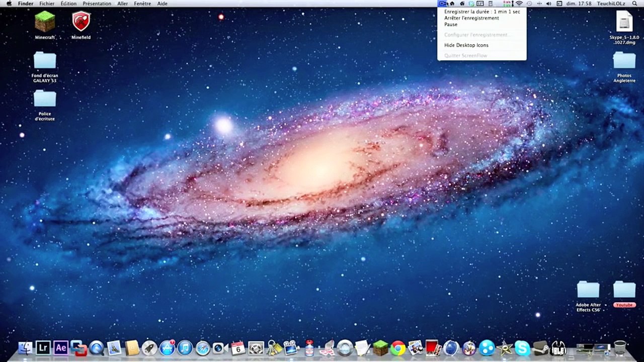The image size is (644, 362).
Task: Open TextEdit paper-and-pen icon in dock
Action: (x=362, y=347)
